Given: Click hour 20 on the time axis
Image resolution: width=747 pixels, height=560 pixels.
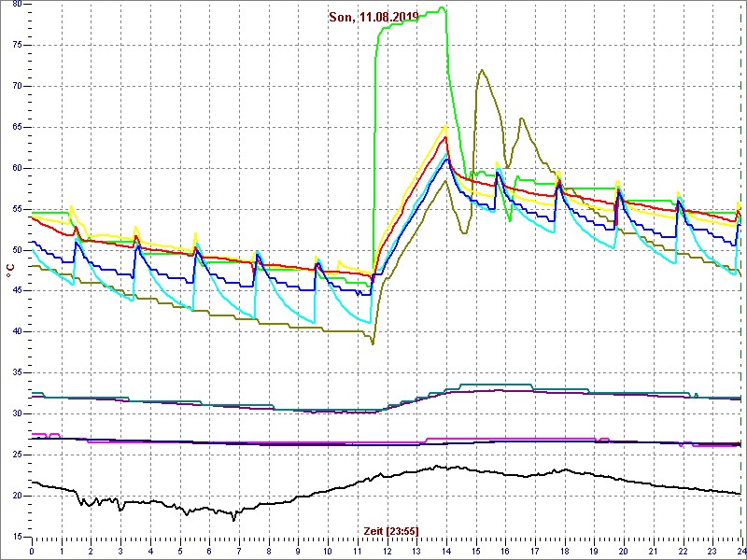Looking at the screenshot, I should click(x=623, y=552).
